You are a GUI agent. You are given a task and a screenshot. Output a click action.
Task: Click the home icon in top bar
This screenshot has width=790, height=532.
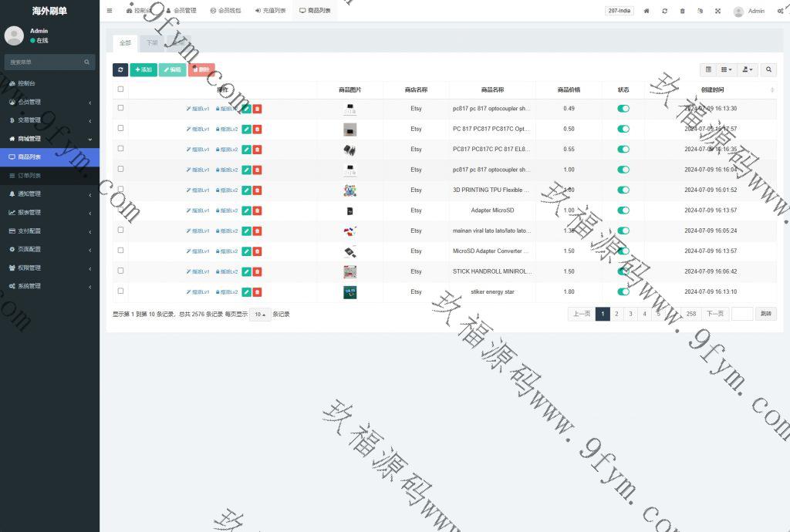(x=647, y=11)
